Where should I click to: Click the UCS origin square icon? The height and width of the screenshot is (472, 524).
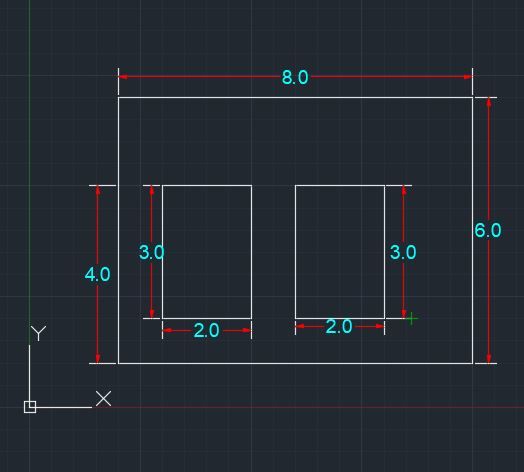tap(30, 407)
